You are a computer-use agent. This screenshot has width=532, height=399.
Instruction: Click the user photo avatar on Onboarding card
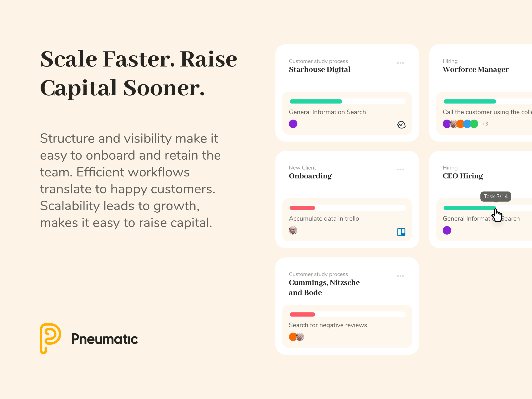(x=293, y=230)
